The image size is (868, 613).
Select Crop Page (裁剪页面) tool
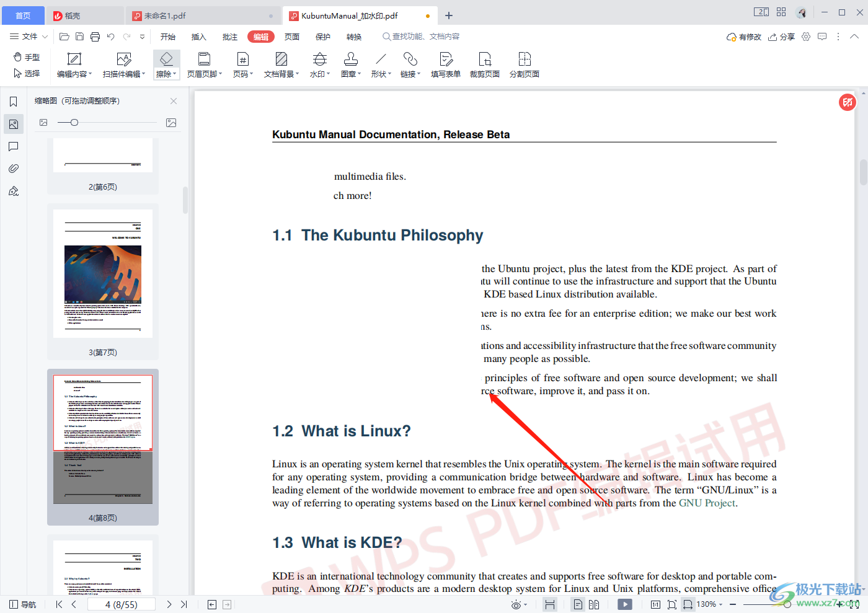(x=485, y=65)
